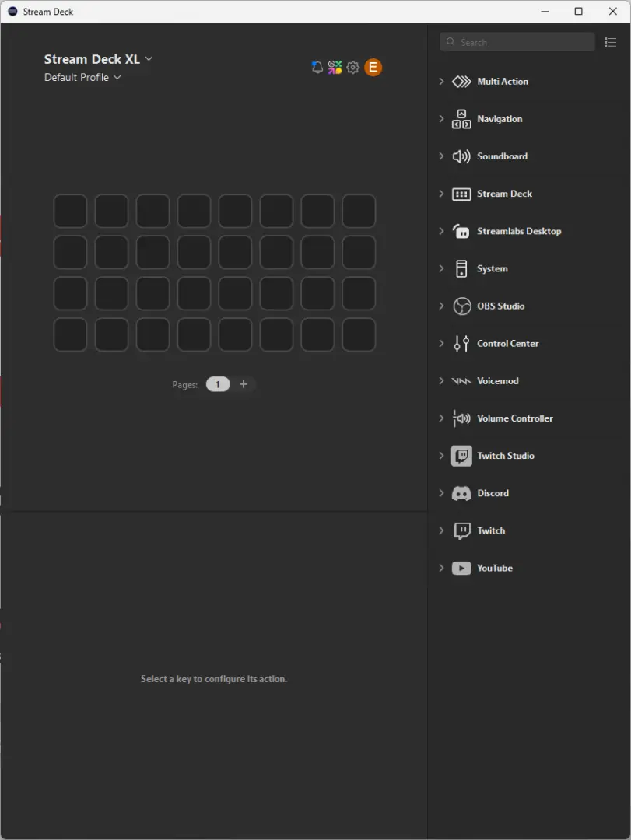Click the Streamlabs Desktop icon
This screenshot has height=840, width=631.
click(x=461, y=232)
